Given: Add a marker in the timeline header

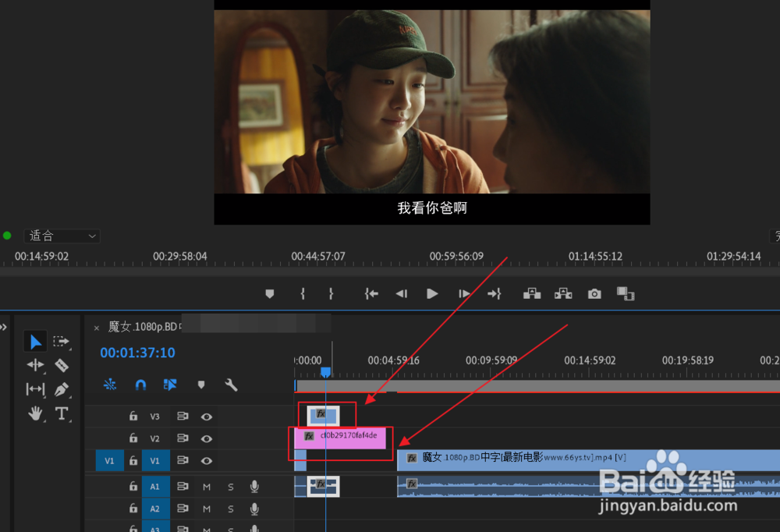Looking at the screenshot, I should point(201,385).
